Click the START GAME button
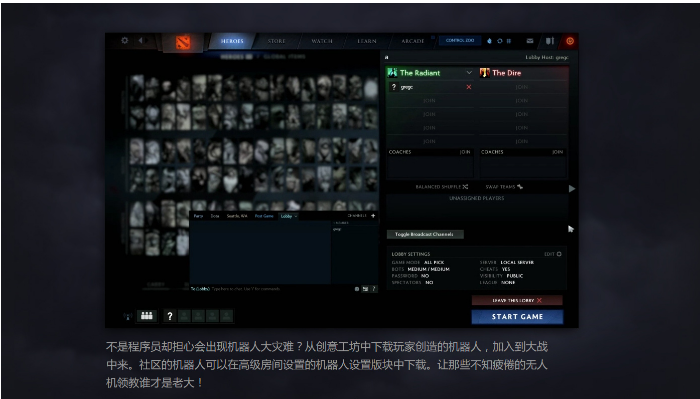This screenshot has width=700, height=399. pyautogui.click(x=517, y=316)
